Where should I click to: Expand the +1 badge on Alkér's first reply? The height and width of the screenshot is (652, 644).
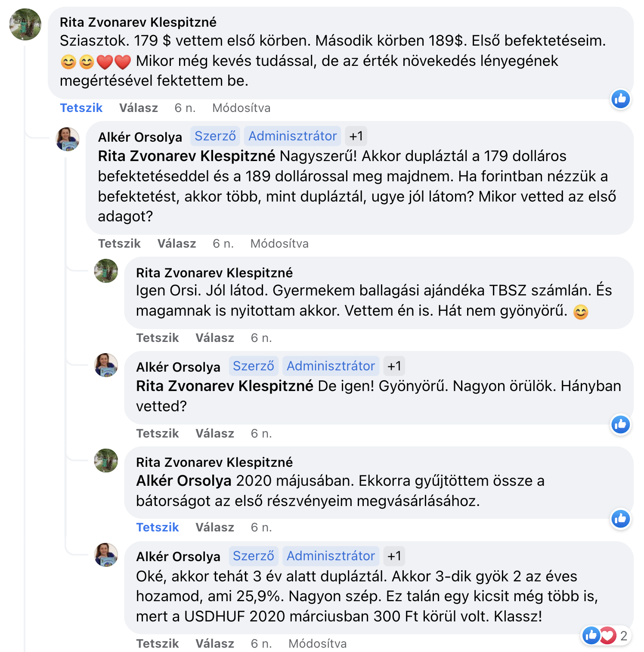[x=356, y=137]
